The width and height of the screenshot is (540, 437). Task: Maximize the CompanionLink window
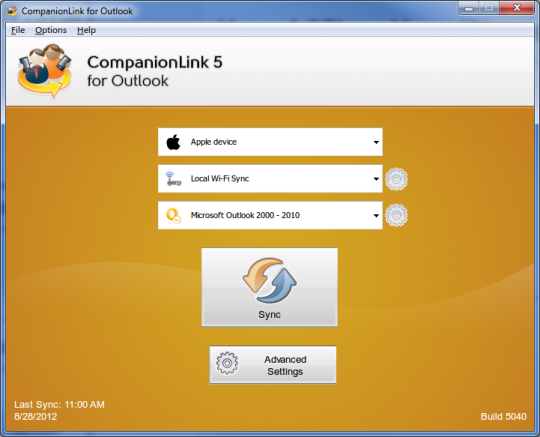[x=489, y=8]
